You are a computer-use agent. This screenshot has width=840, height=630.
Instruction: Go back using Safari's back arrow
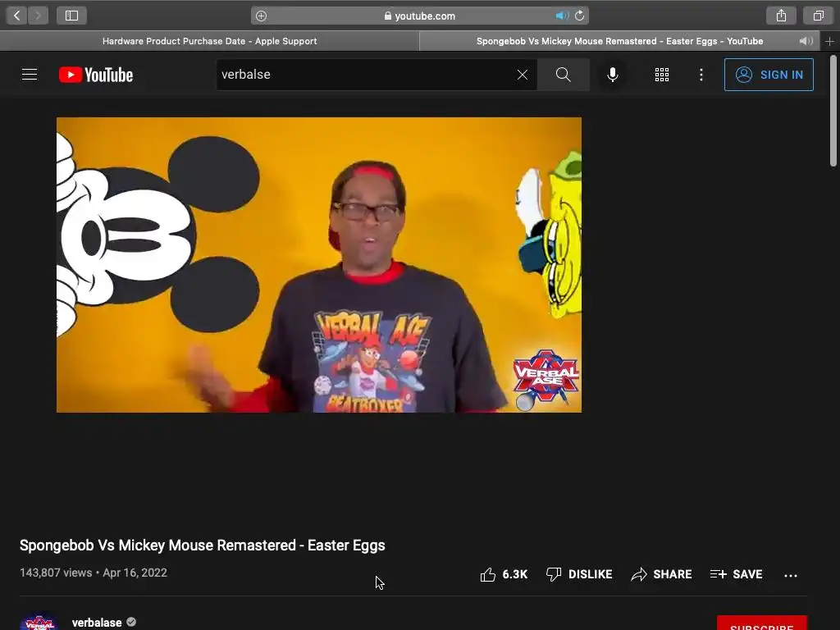pos(16,16)
